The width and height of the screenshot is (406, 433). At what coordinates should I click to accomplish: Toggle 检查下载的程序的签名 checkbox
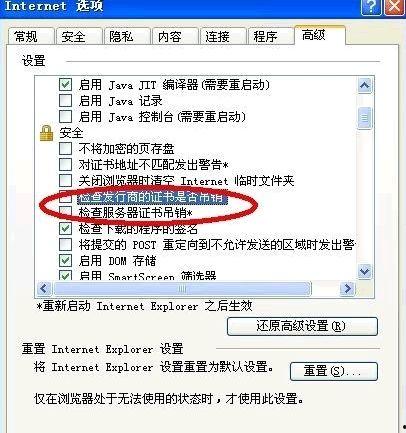coord(65,228)
